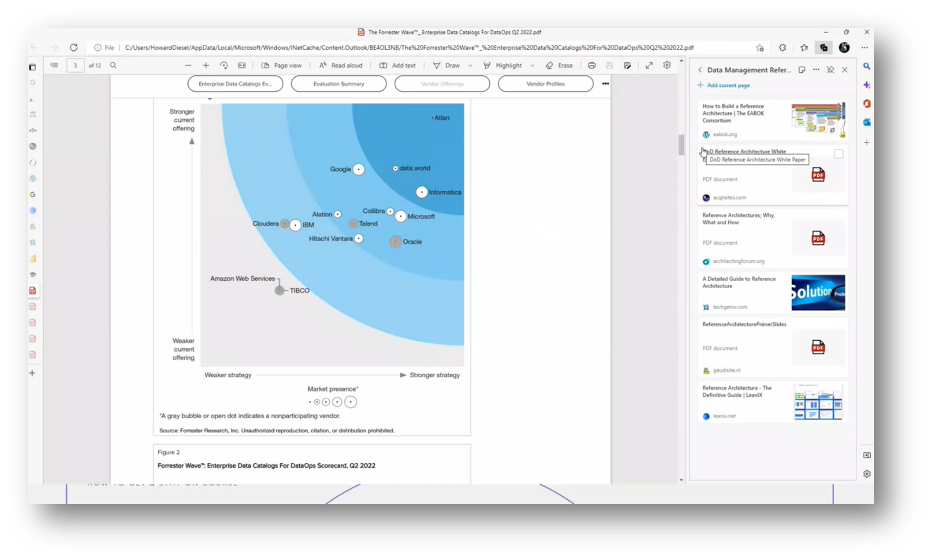
Task: Open the Office icon in sidebar
Action: [x=867, y=103]
